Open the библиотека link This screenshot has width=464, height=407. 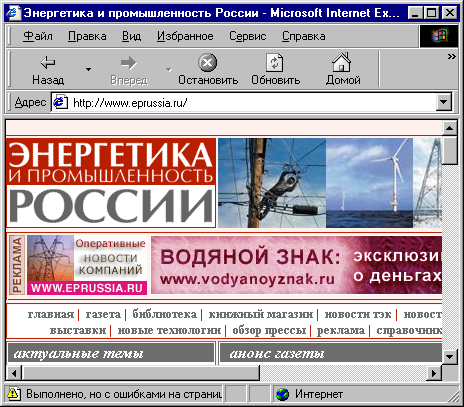click(165, 314)
